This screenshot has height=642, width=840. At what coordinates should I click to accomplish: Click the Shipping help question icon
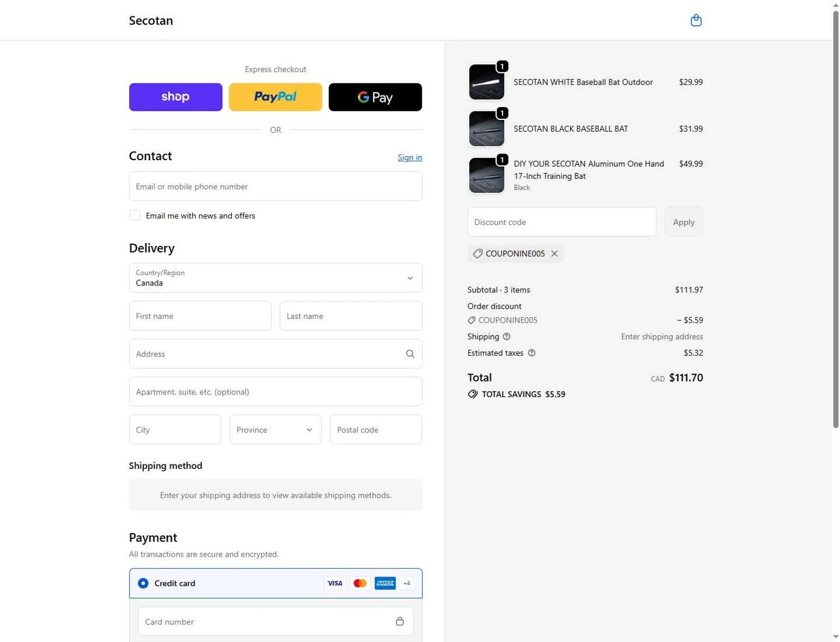tap(507, 337)
